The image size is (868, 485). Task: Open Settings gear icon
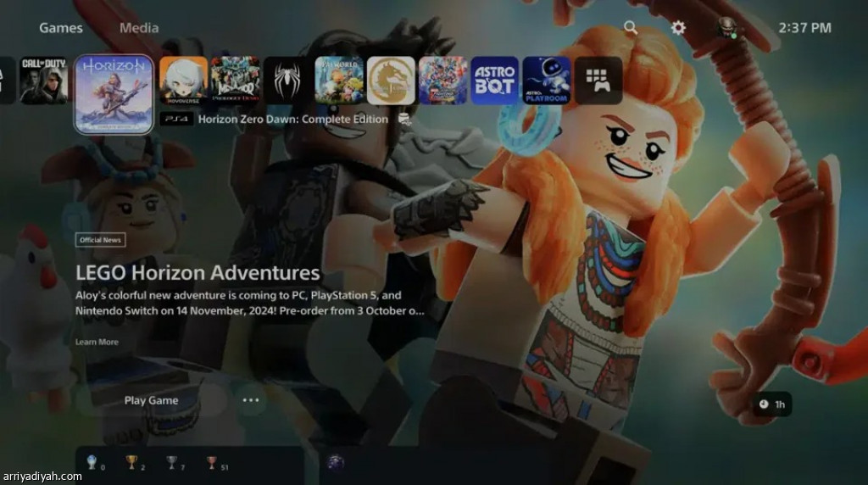point(678,28)
